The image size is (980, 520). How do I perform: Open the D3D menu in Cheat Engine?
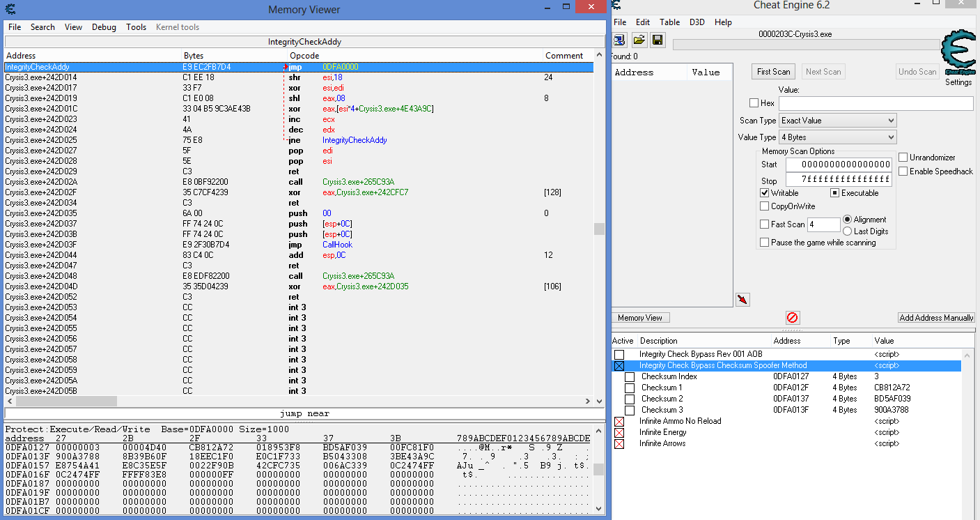tap(697, 22)
